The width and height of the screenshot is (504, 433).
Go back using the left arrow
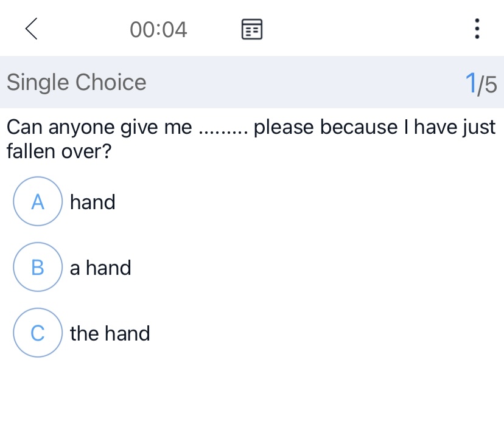click(x=32, y=29)
